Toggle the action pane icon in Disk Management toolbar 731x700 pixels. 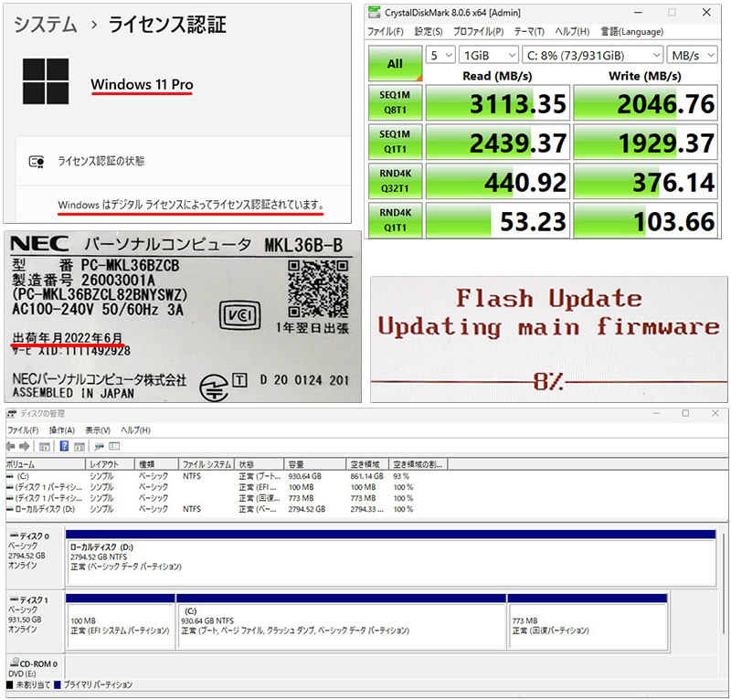tap(79, 447)
